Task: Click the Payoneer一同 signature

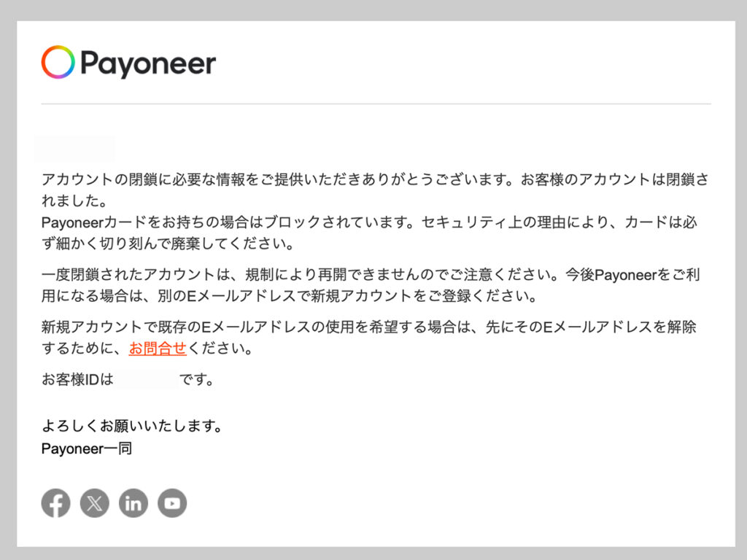Action: click(x=87, y=448)
